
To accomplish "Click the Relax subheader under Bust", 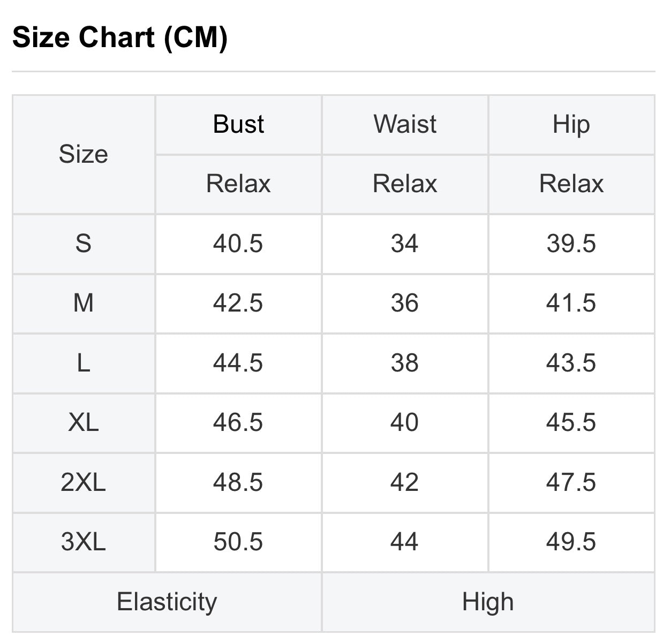I will [238, 184].
